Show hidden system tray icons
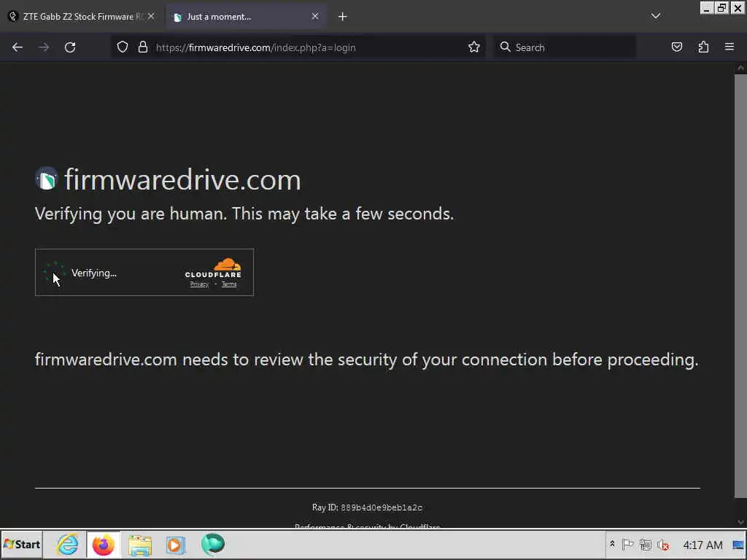The height and width of the screenshot is (560, 747). pos(612,544)
